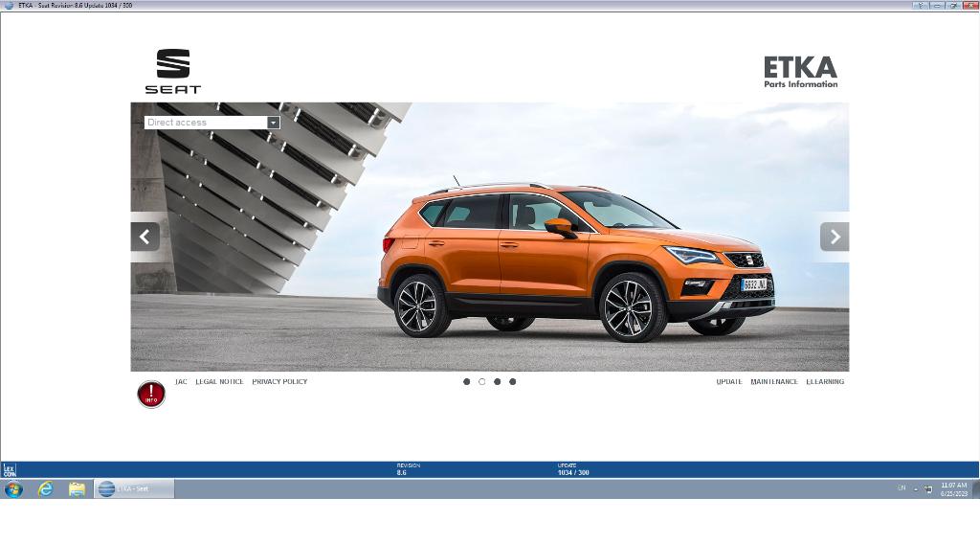Viewport: 980px width, 544px height.
Task: Click inside the Direct access field
Action: [x=205, y=123]
